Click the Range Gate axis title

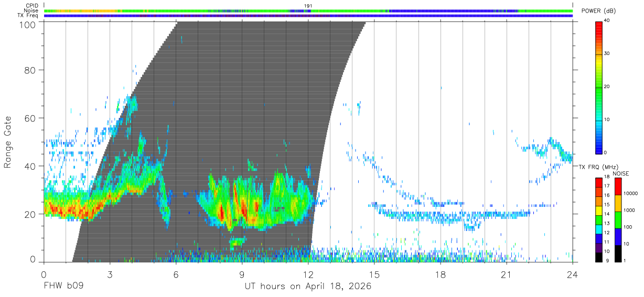[8, 142]
